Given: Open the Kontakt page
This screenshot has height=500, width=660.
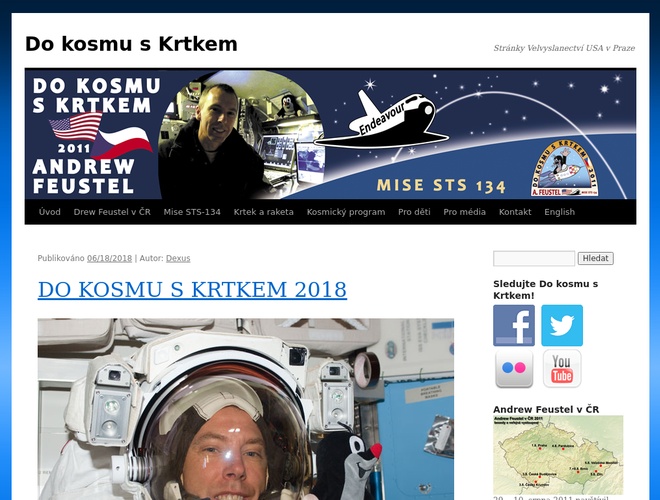Looking at the screenshot, I should point(515,212).
